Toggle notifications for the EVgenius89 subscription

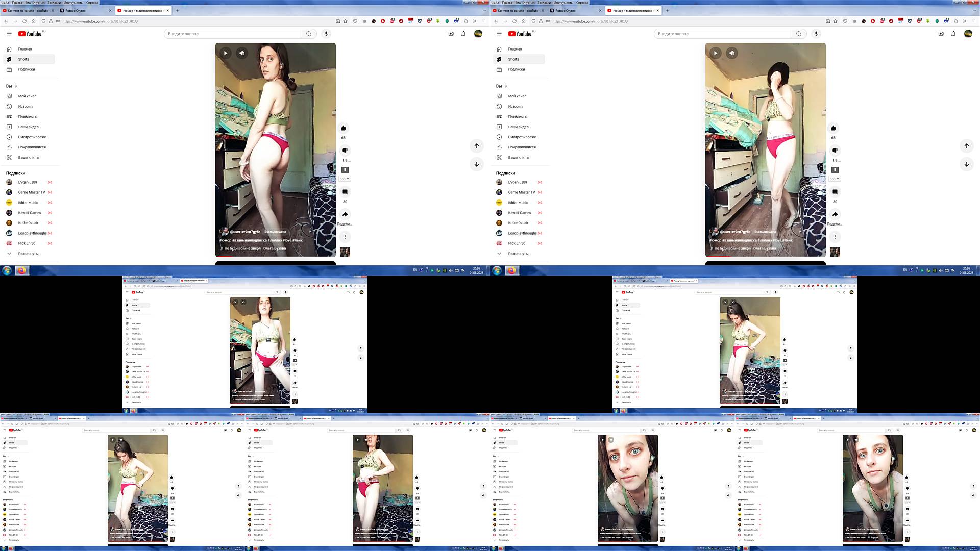click(50, 182)
